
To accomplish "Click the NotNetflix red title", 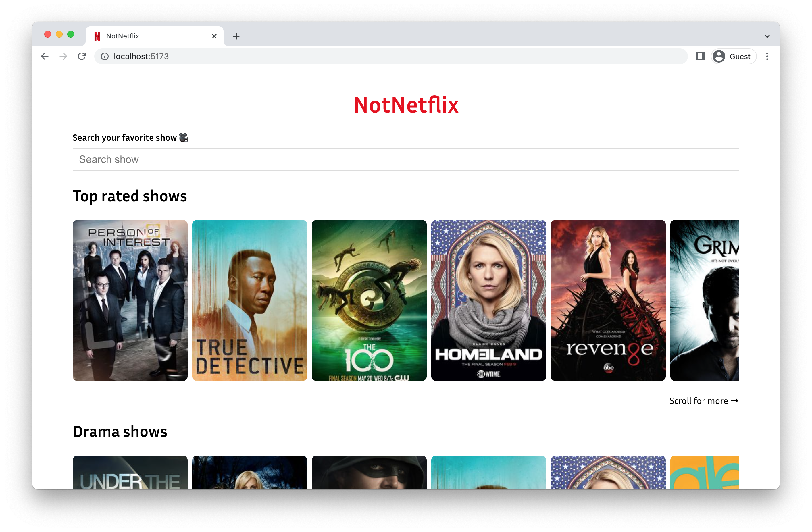I will pyautogui.click(x=406, y=105).
